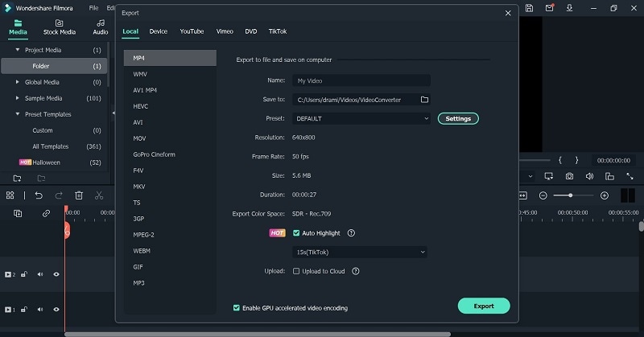Open the Stock Media tab

click(59, 27)
